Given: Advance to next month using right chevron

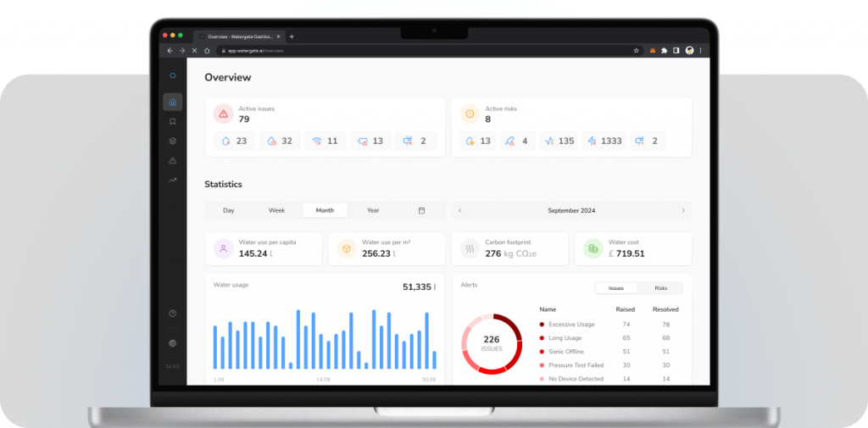Looking at the screenshot, I should pos(683,210).
